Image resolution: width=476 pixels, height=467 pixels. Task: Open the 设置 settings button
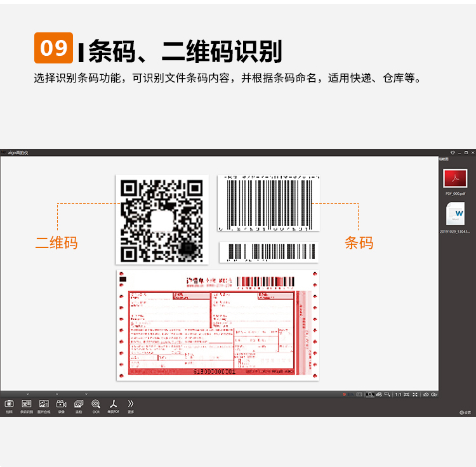point(465,412)
